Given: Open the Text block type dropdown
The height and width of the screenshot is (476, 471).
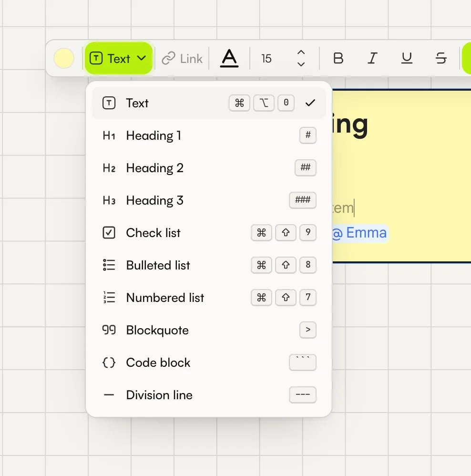Looking at the screenshot, I should [x=118, y=58].
